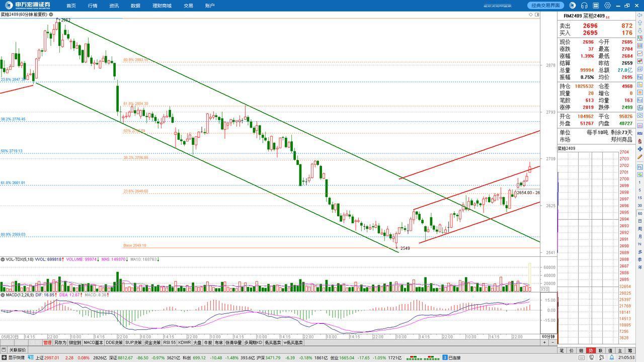644x362 pixels.
Task: Select the KDWR template
Action: click(185, 342)
